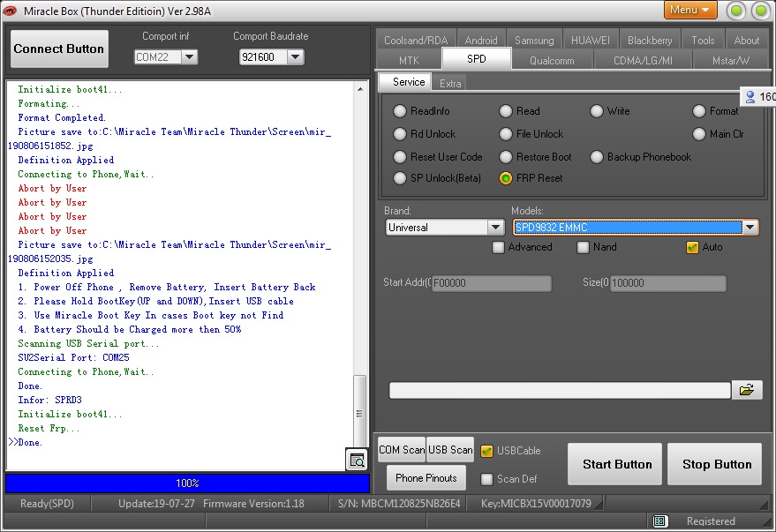Click the log scrollbar up arrow
Image resolution: width=776 pixels, height=532 pixels.
(360, 89)
